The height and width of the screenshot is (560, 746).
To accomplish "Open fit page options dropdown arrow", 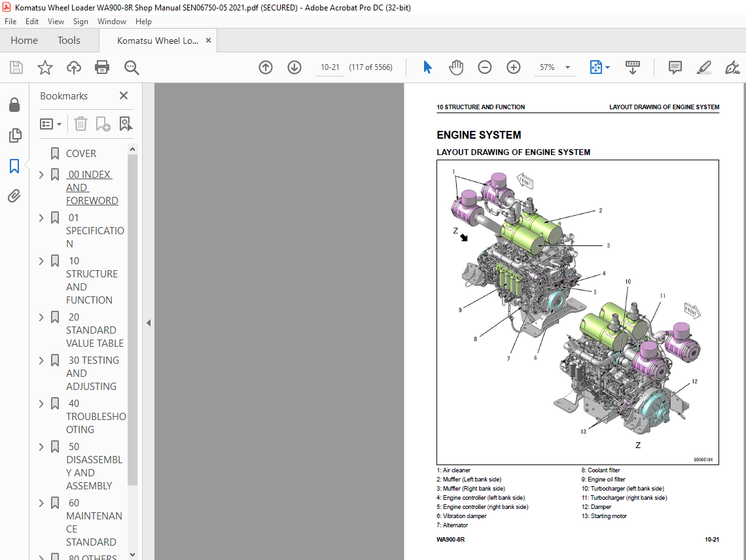I will click(607, 67).
